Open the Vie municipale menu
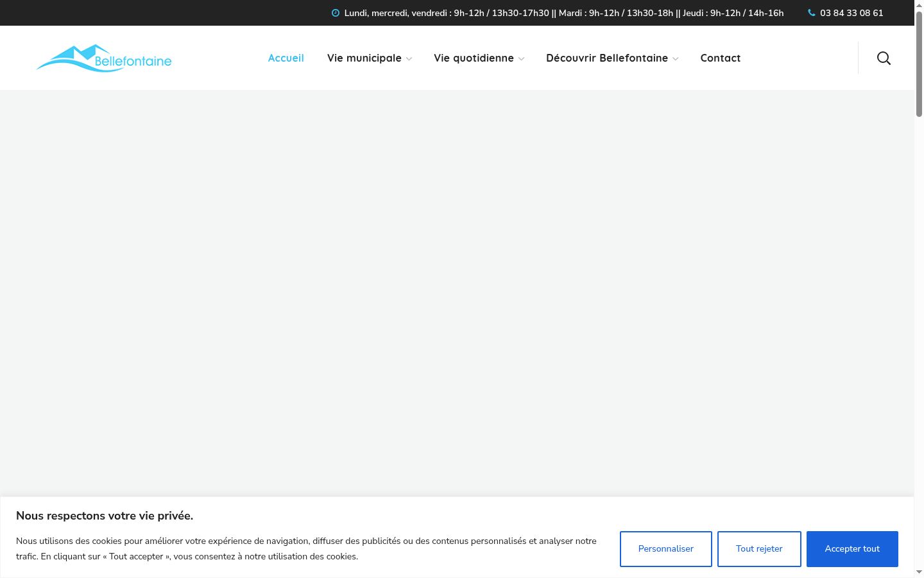This screenshot has width=924, height=578. [x=364, y=58]
